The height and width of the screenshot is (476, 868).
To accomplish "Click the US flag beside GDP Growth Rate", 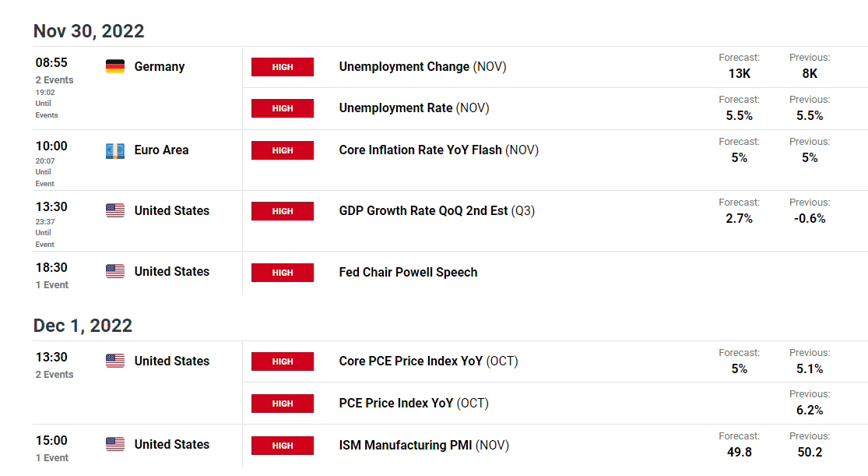I will [x=115, y=210].
